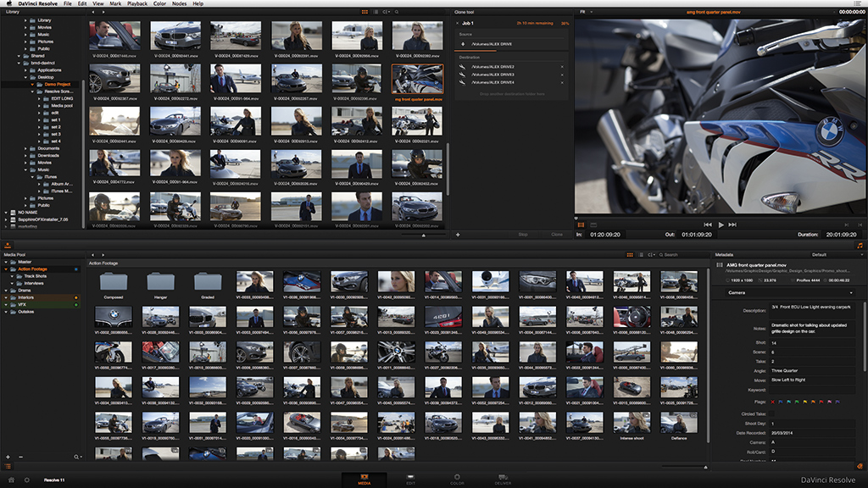868x488 pixels.
Task: Jump to previous clip in viewer
Action: tap(708, 225)
